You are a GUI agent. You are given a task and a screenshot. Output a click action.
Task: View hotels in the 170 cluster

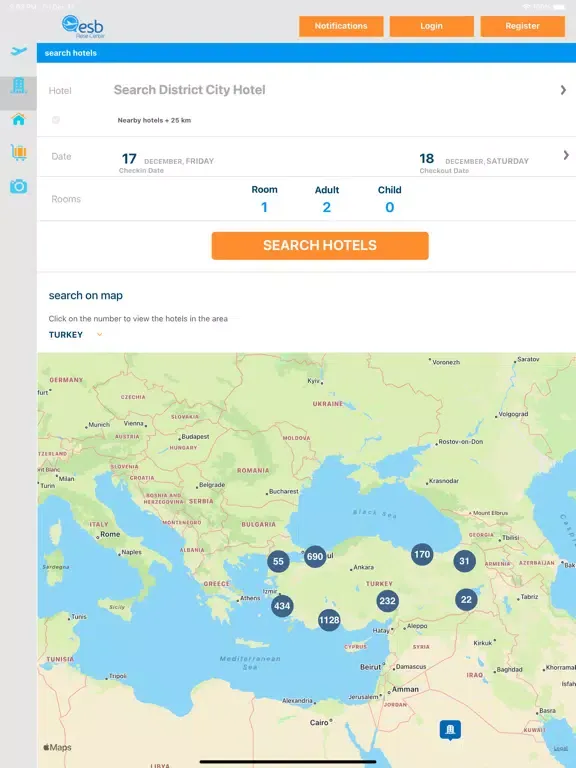(x=422, y=554)
